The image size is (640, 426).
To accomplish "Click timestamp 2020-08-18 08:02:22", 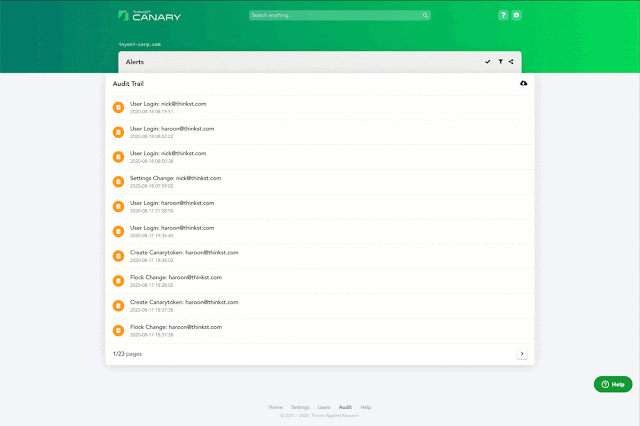I will tap(151, 136).
